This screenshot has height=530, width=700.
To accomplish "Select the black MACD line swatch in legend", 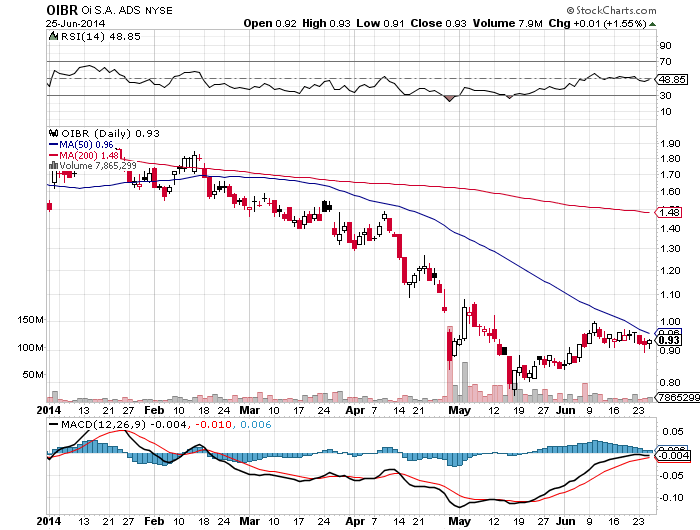I will [x=54, y=424].
